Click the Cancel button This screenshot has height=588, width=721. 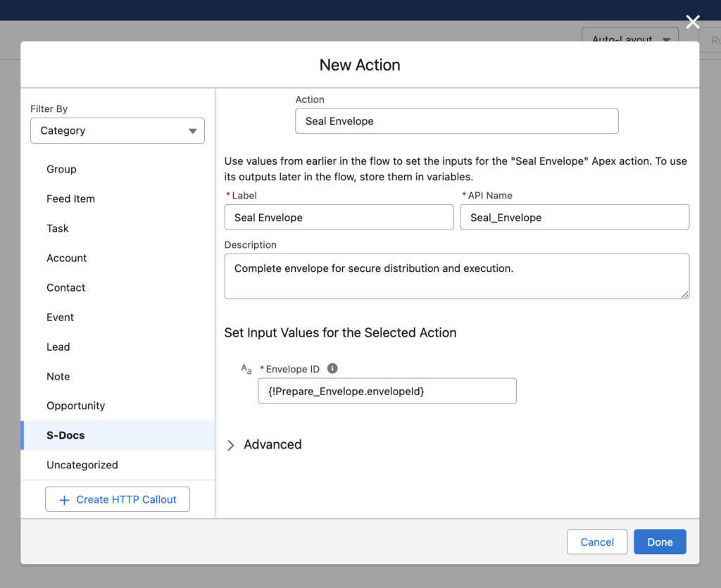pos(597,542)
